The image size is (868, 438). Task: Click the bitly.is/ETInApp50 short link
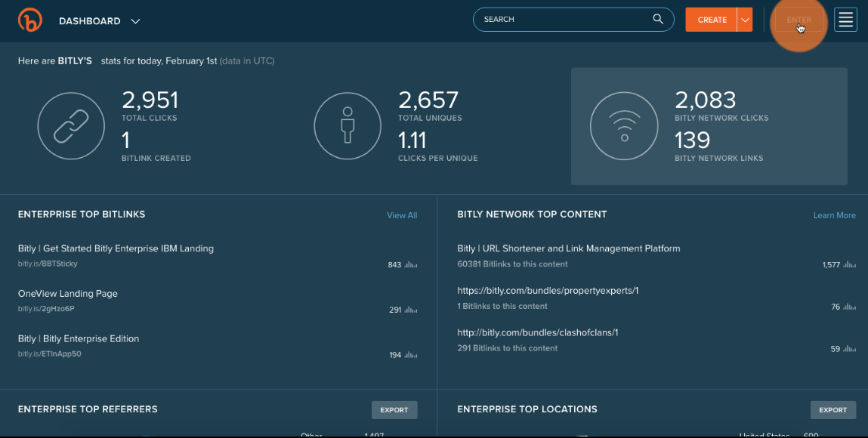click(x=49, y=354)
